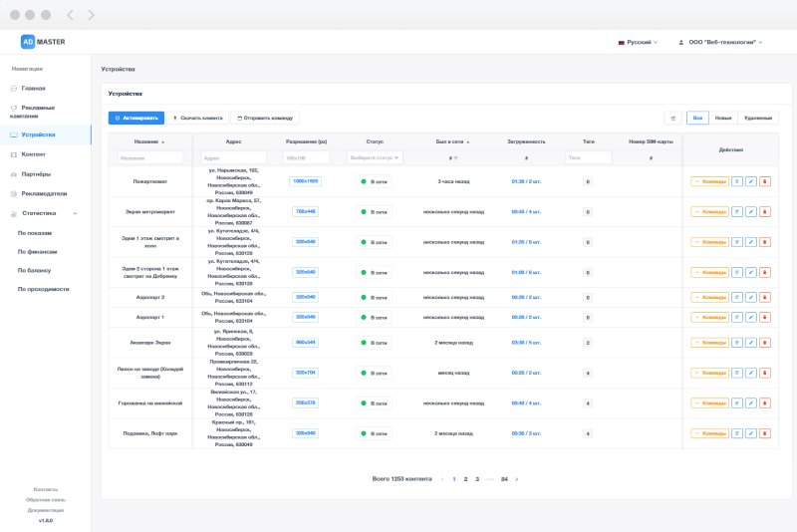Click the column settings icon button
Viewport: 797px width, 532px height.
point(673,118)
